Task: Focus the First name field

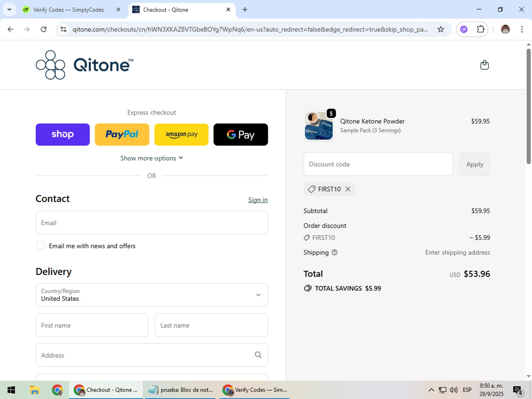Action: tap(92, 325)
